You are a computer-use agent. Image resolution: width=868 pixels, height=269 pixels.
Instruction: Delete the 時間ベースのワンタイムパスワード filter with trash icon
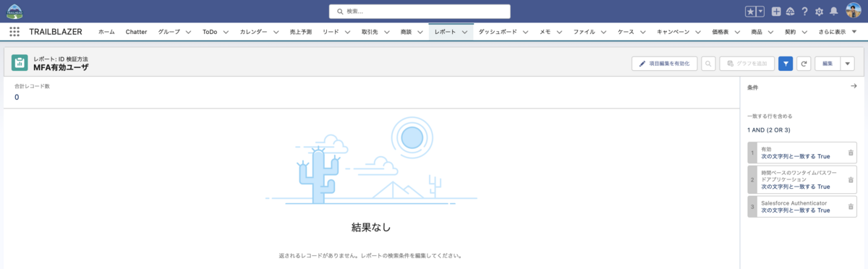[x=851, y=179]
